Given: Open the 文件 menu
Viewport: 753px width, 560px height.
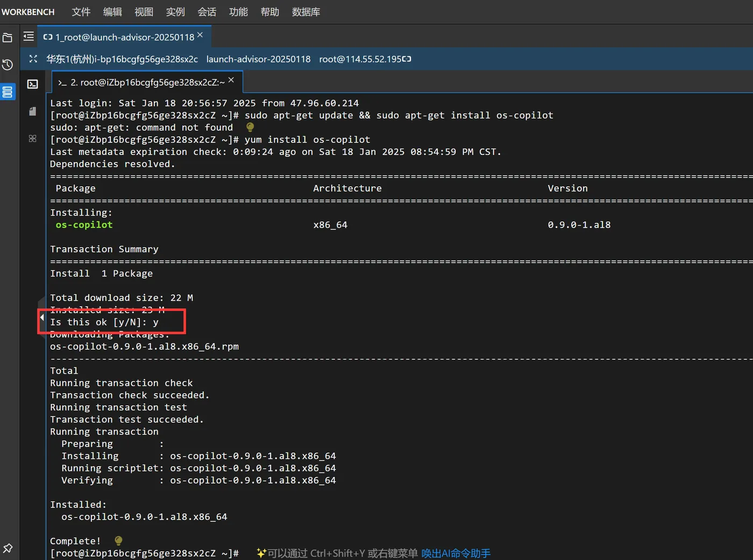Looking at the screenshot, I should point(81,12).
